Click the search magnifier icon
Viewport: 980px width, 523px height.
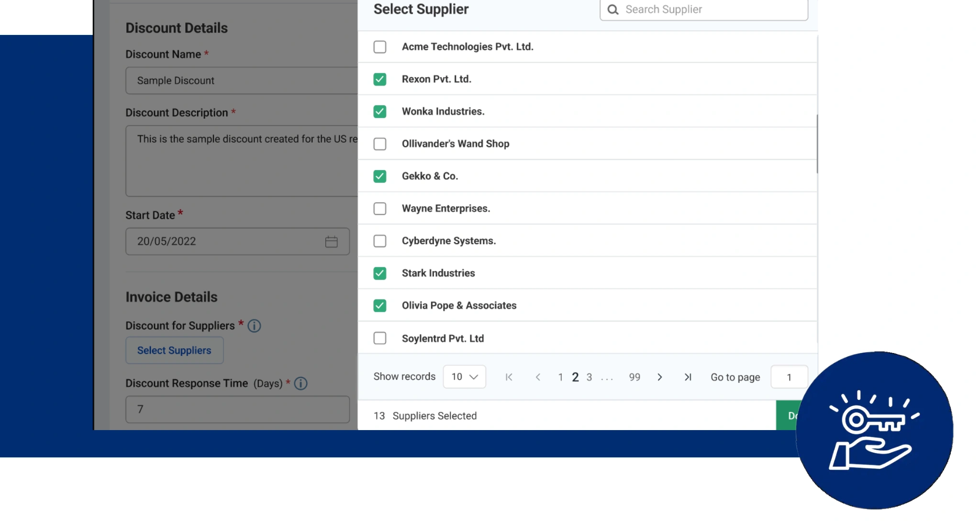tap(612, 10)
